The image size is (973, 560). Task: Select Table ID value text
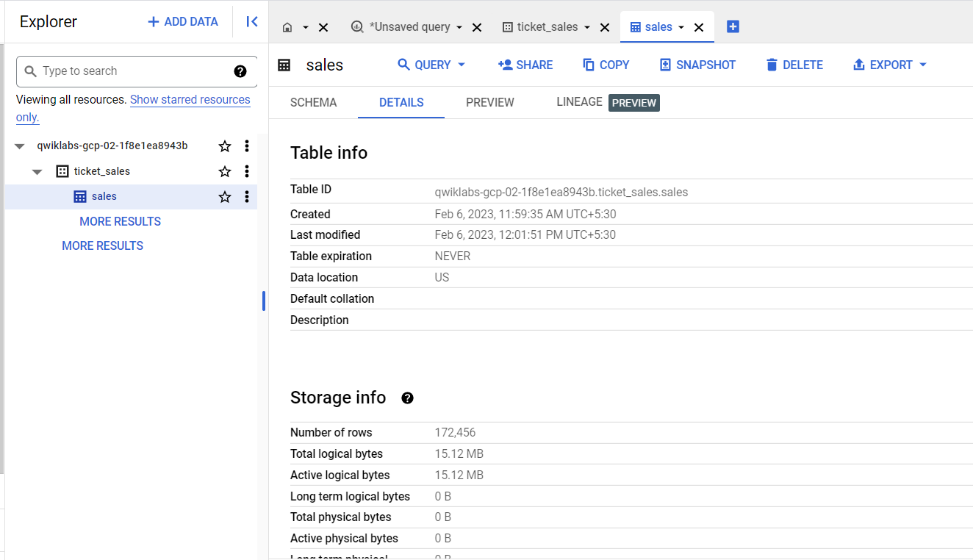click(x=561, y=193)
